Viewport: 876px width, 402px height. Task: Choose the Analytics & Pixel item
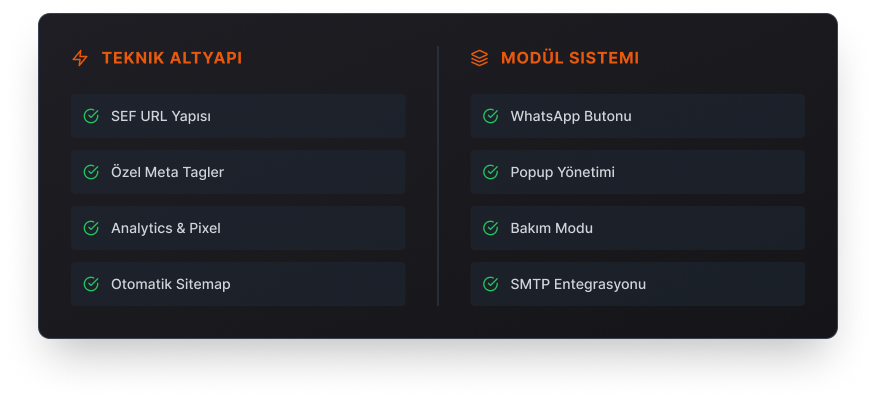tap(238, 228)
